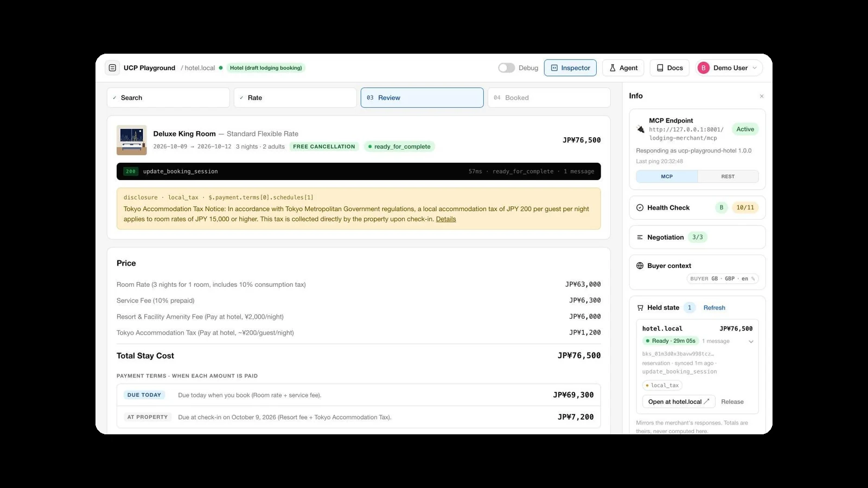Click the 200 status code badge
The height and width of the screenshot is (488, 868).
[130, 171]
